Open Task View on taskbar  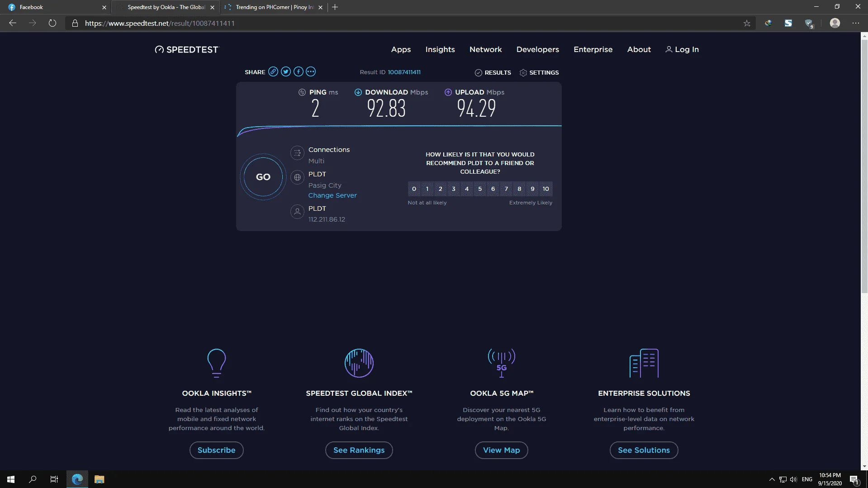pos(54,479)
